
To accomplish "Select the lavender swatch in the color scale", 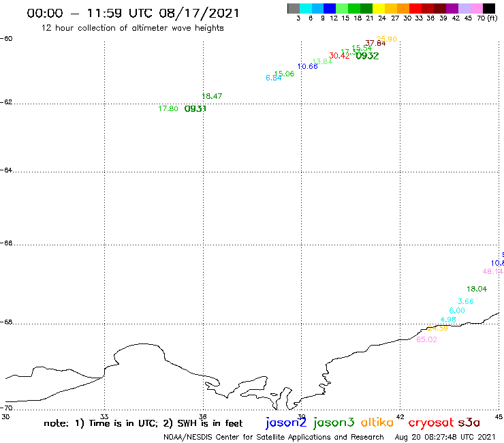I will coord(464,8).
